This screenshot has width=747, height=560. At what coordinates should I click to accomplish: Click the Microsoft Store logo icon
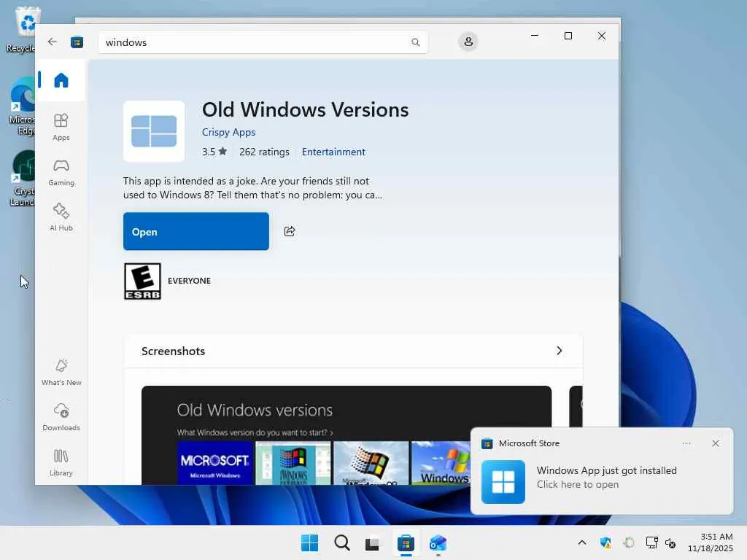tap(77, 42)
